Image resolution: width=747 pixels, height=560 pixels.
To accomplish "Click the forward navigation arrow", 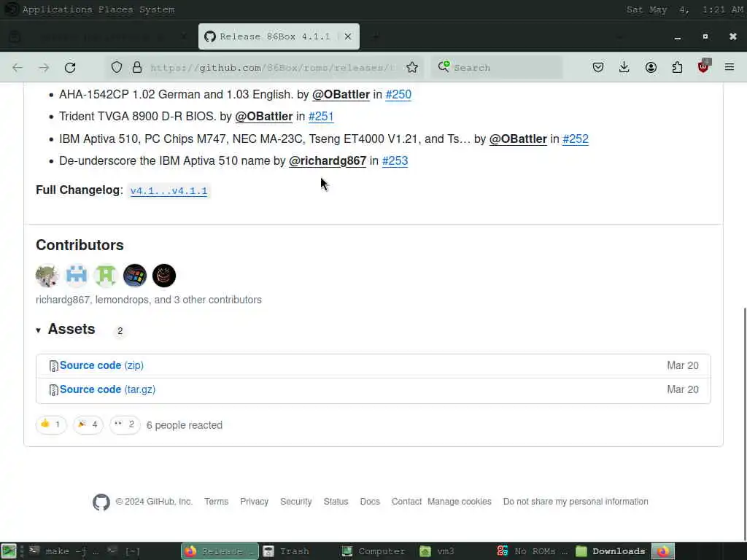I will [x=44, y=68].
